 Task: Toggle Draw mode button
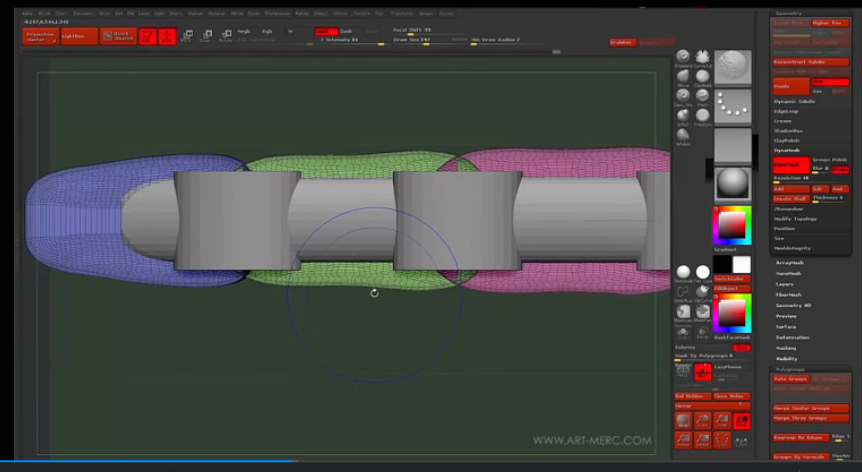coord(167,36)
